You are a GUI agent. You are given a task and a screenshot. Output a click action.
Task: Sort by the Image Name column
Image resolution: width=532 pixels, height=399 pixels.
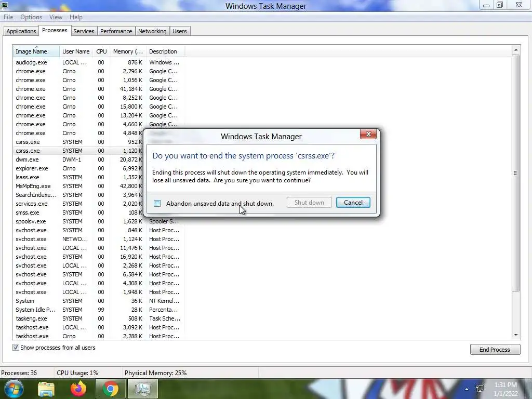36,51
